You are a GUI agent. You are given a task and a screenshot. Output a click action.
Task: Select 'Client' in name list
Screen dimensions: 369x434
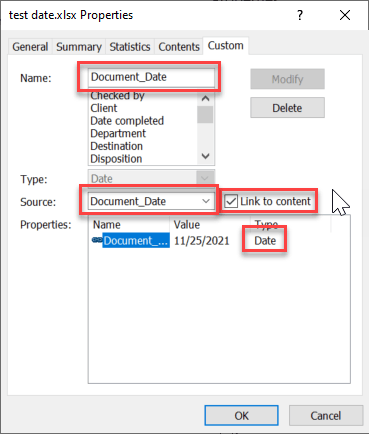point(104,108)
